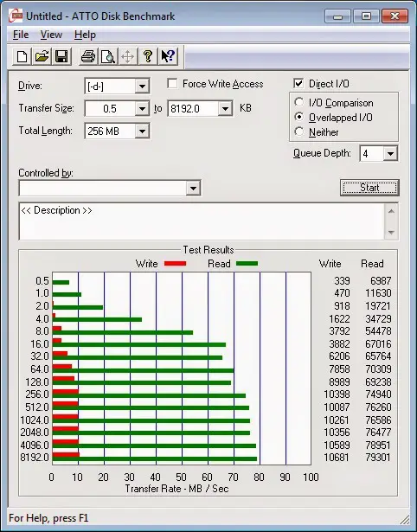Click the read value 6987
Screen dimensions: 417x532
[x=381, y=281]
